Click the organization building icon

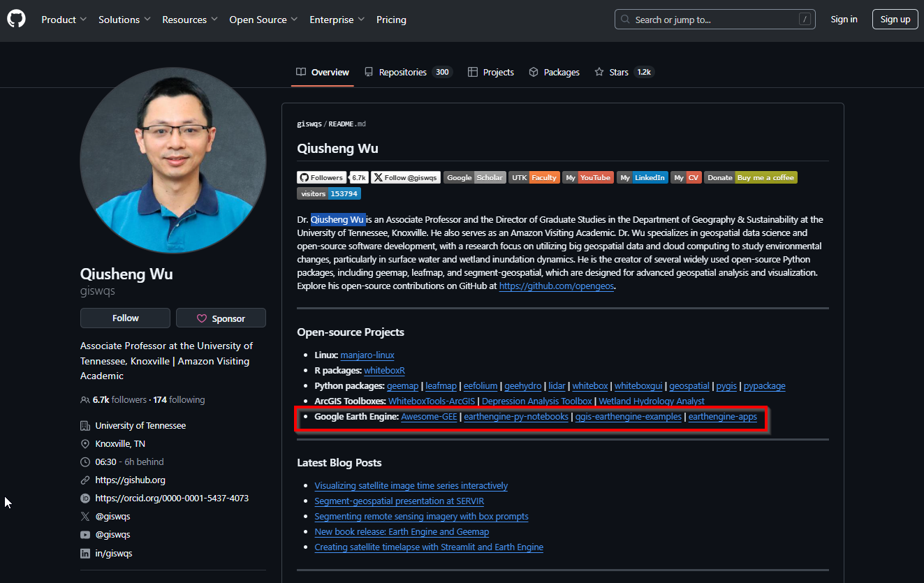point(85,426)
